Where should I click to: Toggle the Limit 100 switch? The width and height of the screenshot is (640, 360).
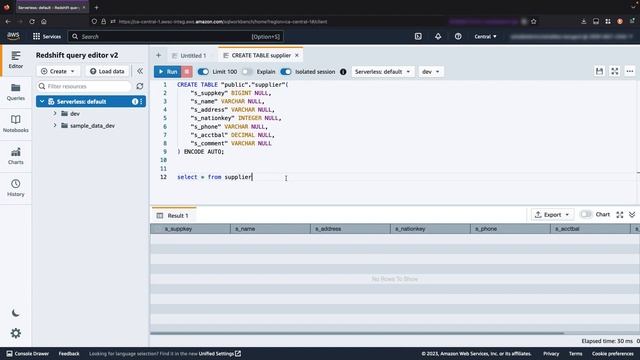[x=203, y=71]
